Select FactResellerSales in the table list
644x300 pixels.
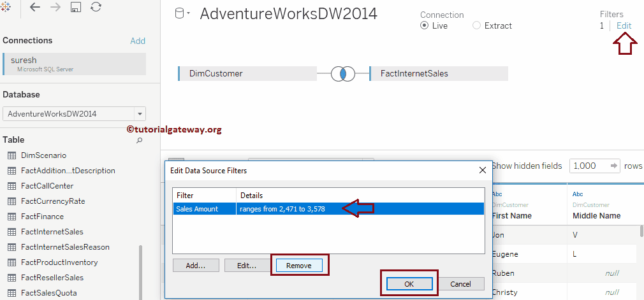coord(52,278)
